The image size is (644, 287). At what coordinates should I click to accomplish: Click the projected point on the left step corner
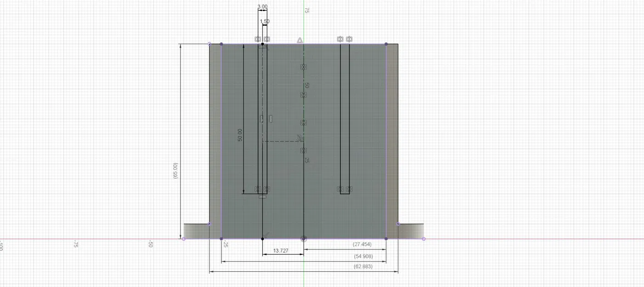pyautogui.click(x=209, y=224)
